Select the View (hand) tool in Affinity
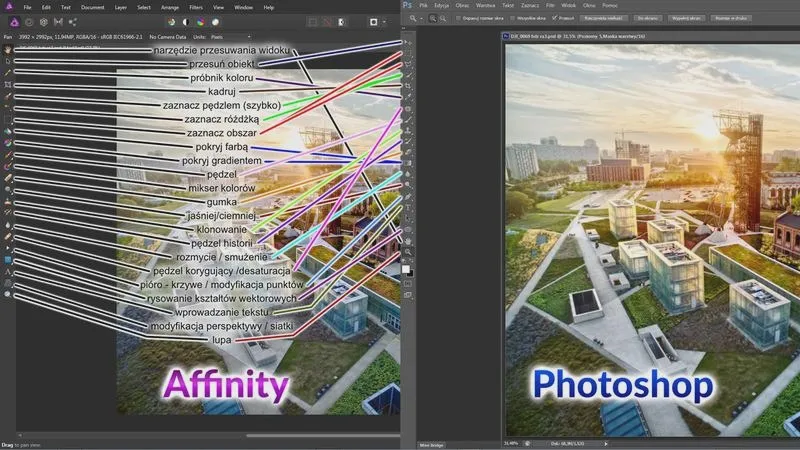The width and height of the screenshot is (800, 450). click(x=8, y=49)
